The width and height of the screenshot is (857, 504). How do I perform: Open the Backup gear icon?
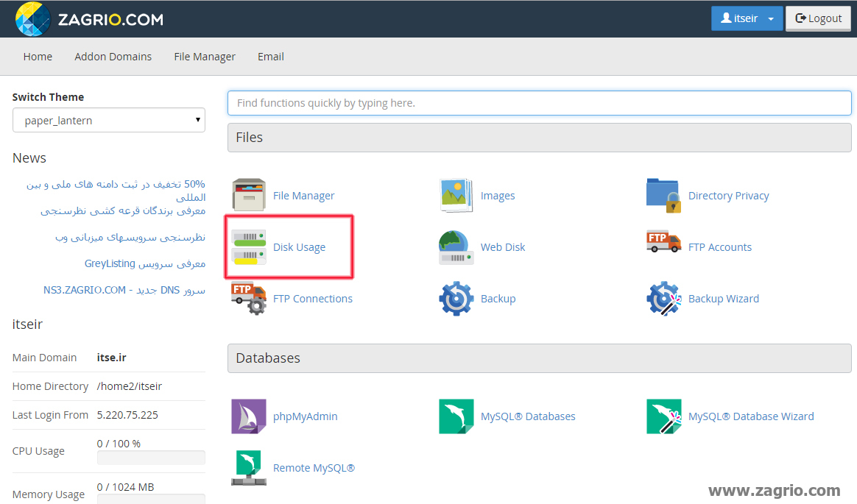(456, 298)
